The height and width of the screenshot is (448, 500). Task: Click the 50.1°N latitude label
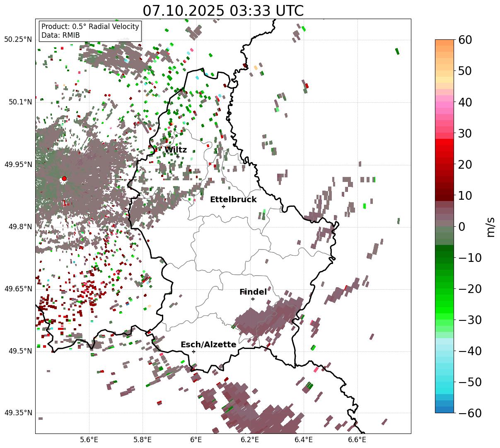click(x=20, y=102)
